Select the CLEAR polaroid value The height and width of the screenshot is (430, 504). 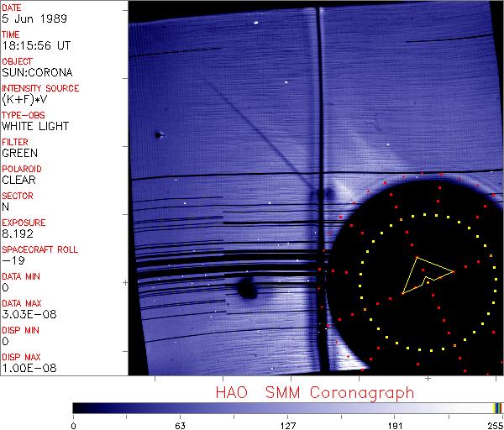(x=18, y=180)
